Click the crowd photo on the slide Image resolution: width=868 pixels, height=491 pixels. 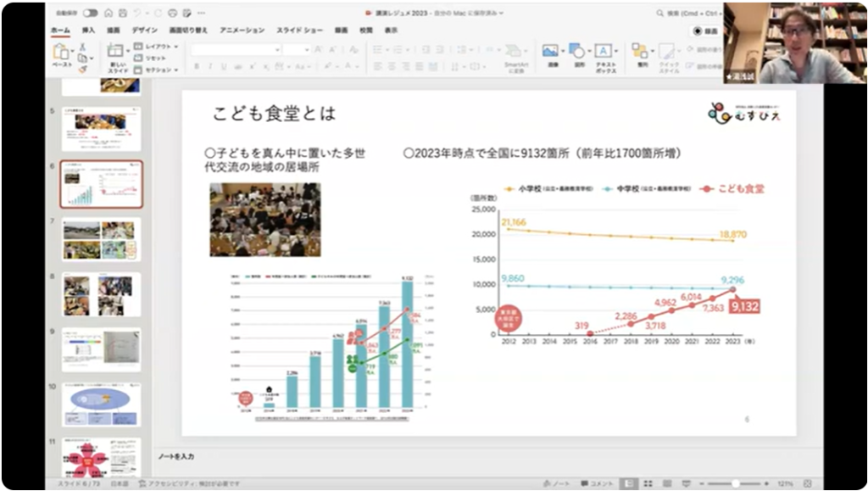(265, 220)
